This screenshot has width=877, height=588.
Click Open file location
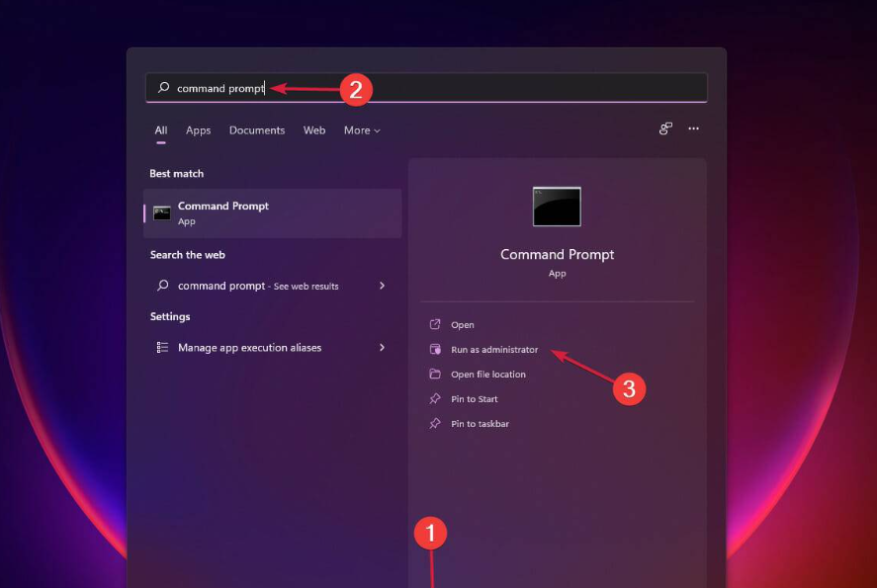[488, 374]
